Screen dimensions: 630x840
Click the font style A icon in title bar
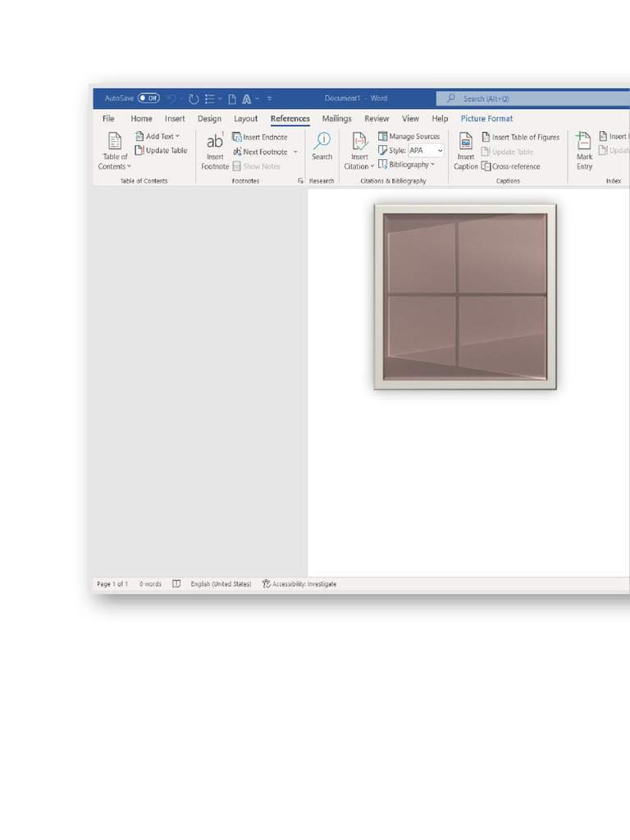[246, 98]
